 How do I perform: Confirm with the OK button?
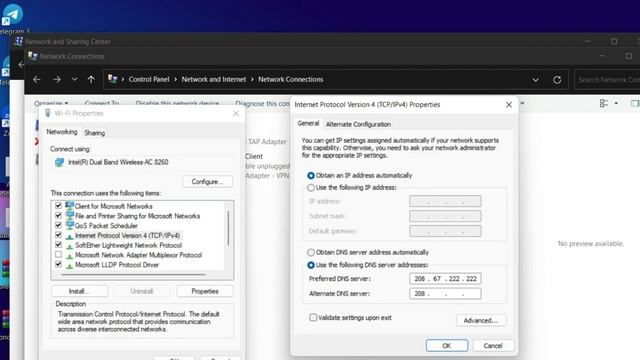(447, 346)
